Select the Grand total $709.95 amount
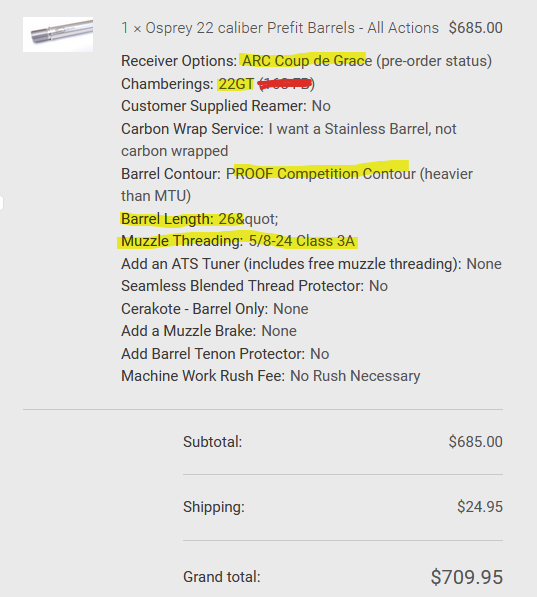 pyautogui.click(x=467, y=577)
